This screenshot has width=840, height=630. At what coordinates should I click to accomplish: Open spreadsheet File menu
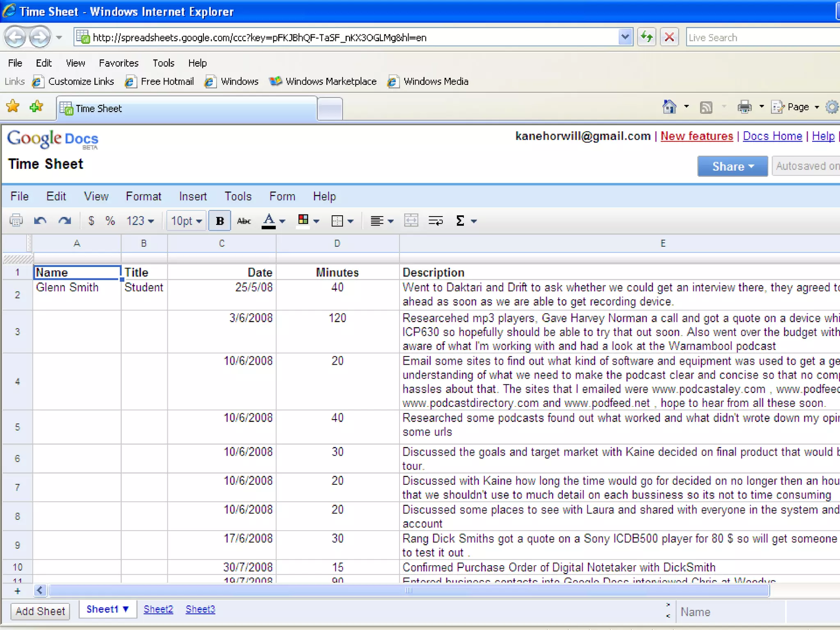click(x=19, y=196)
